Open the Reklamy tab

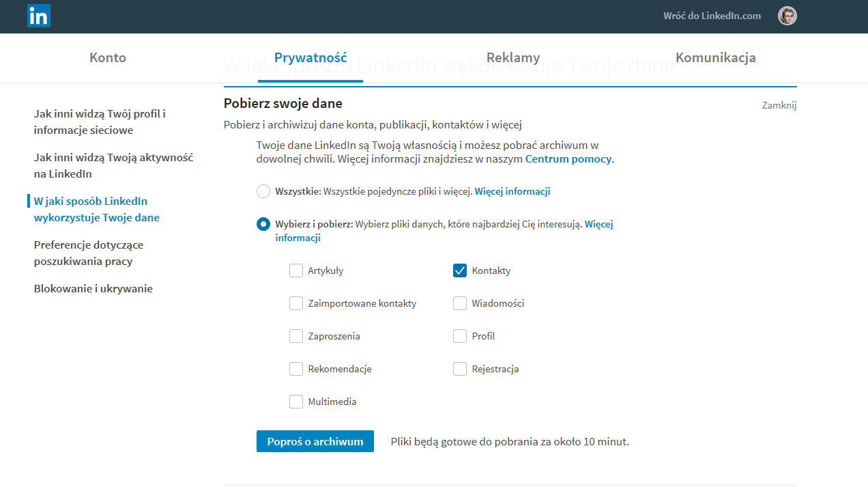click(x=513, y=57)
